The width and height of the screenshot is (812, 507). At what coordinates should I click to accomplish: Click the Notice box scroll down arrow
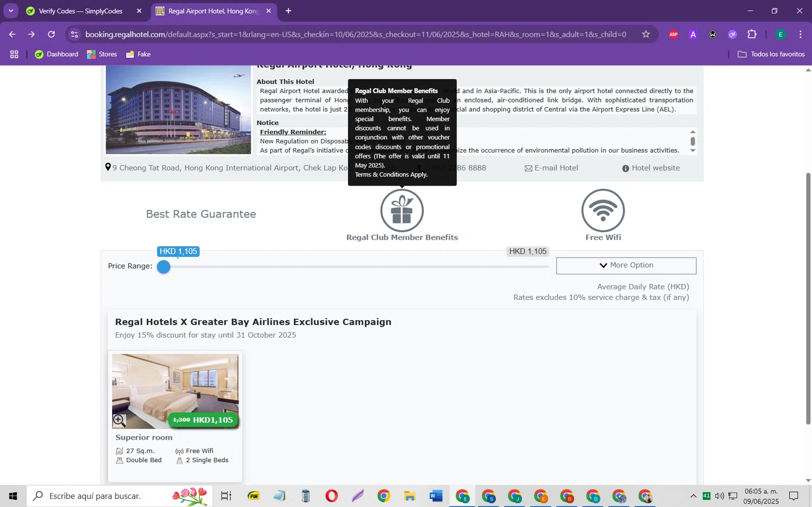(x=692, y=150)
